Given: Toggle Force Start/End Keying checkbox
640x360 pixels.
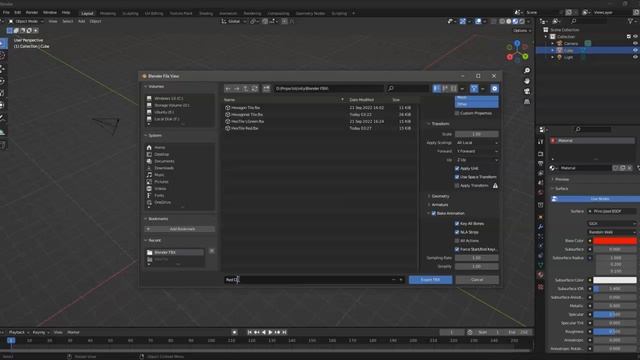Looking at the screenshot, I should tap(457, 249).
